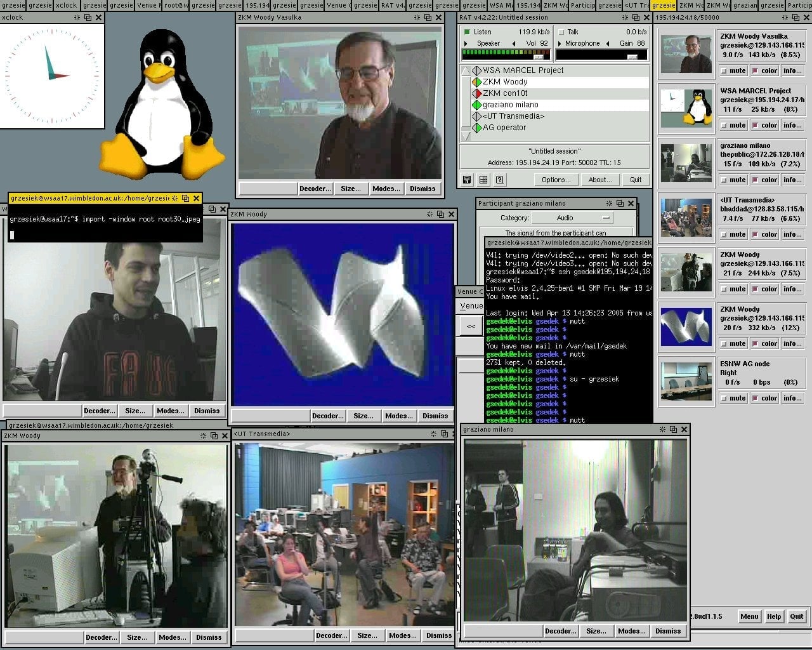Open Decoder menu in ZKM Woody Vasulka window
812x650 pixels.
315,189
